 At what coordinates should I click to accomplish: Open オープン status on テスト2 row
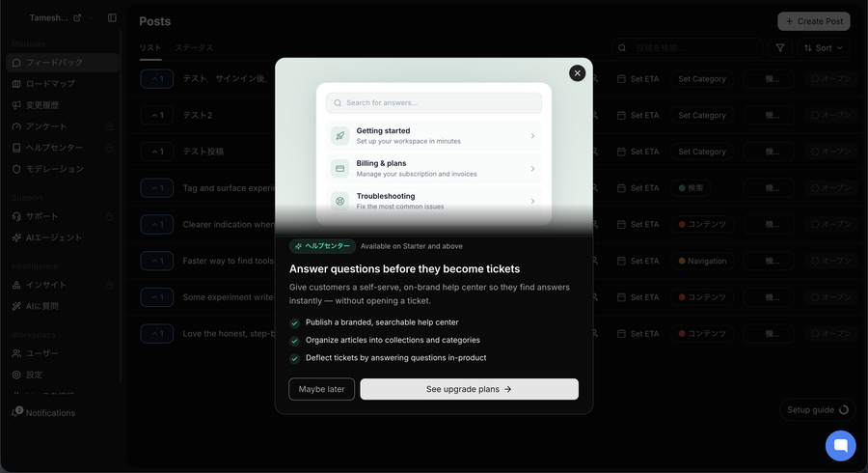click(x=831, y=115)
